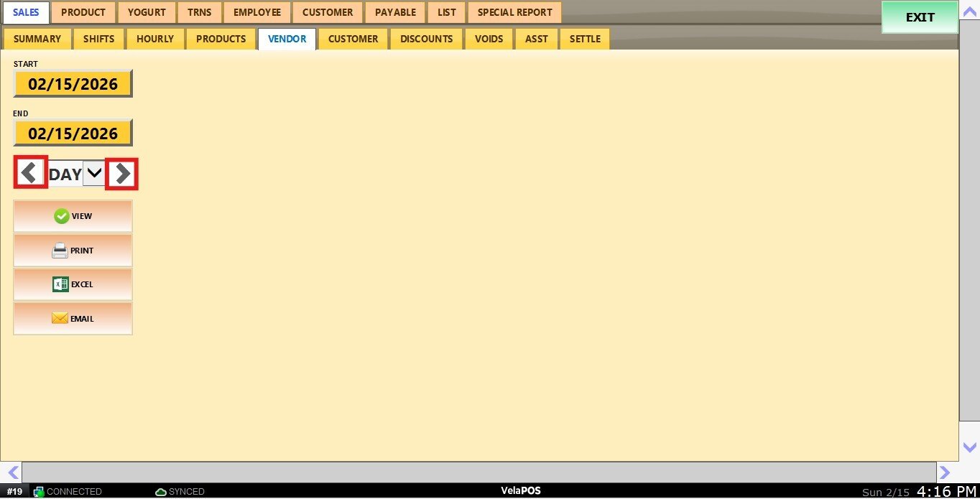Go to previous day with left arrow

tap(30, 173)
